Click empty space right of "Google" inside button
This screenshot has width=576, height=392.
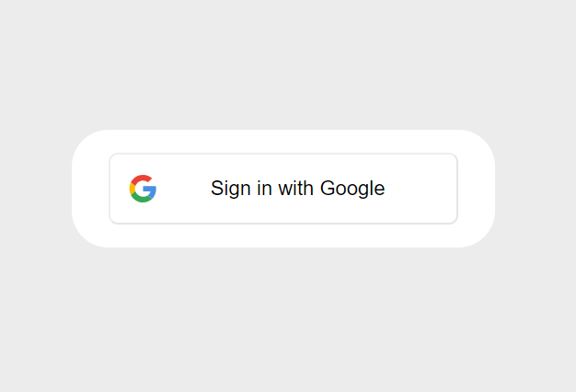click(x=420, y=189)
